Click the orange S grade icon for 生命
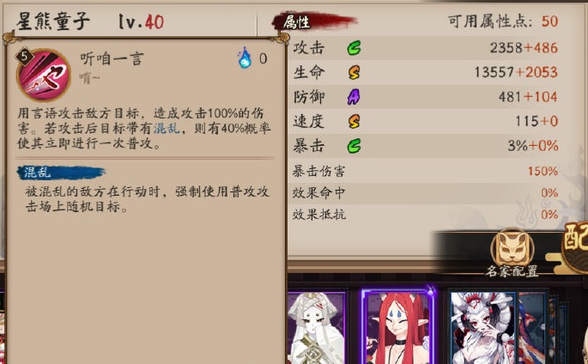The width and height of the screenshot is (588, 364). [x=354, y=72]
